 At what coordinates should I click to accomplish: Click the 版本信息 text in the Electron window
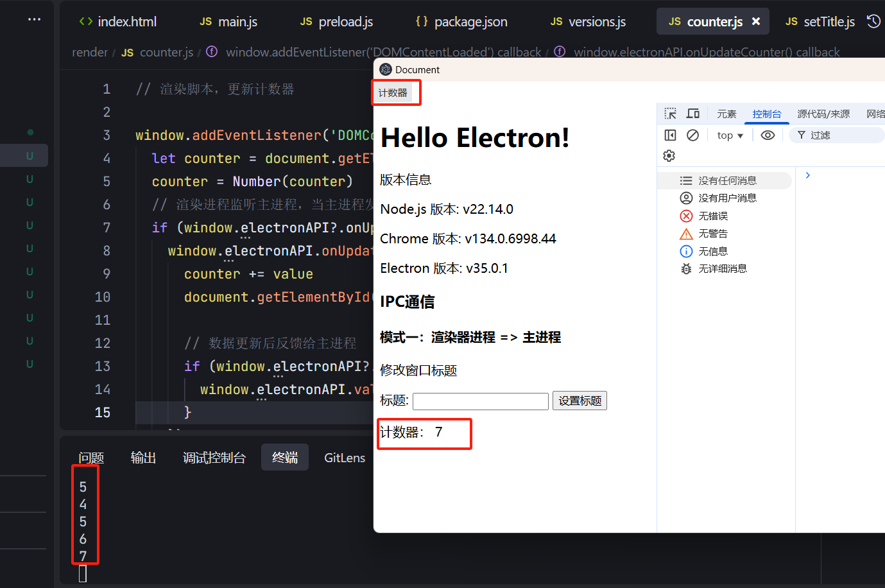tap(406, 180)
